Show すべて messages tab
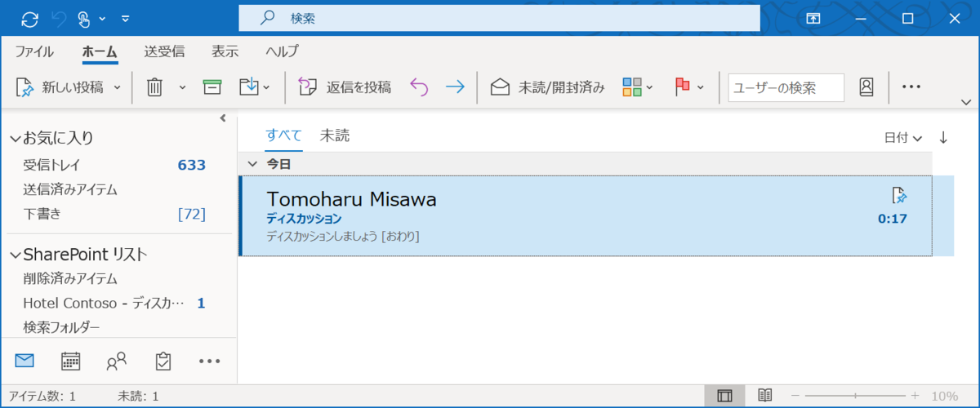This screenshot has width=980, height=408. pos(283,136)
